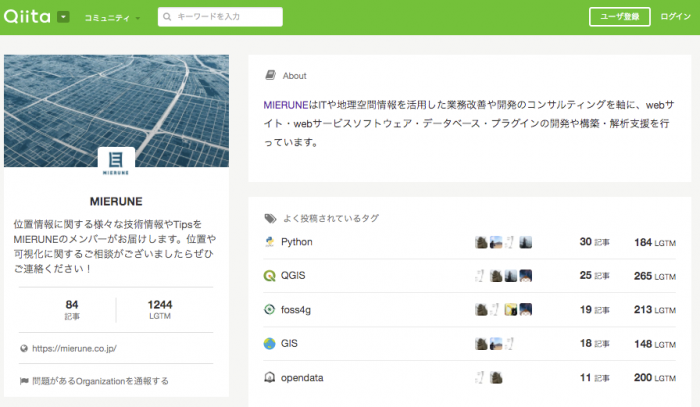Select the GIS globe tag icon
700x407 pixels.
click(269, 344)
